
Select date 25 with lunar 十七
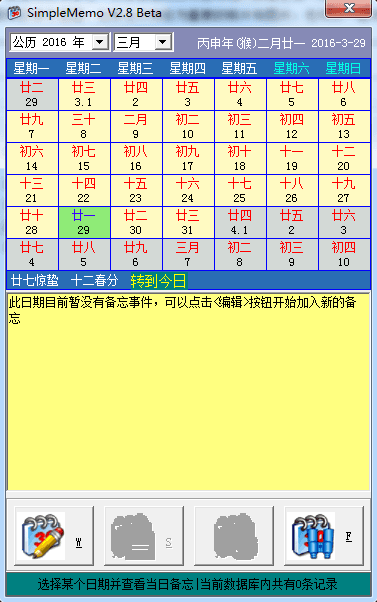tap(240, 190)
